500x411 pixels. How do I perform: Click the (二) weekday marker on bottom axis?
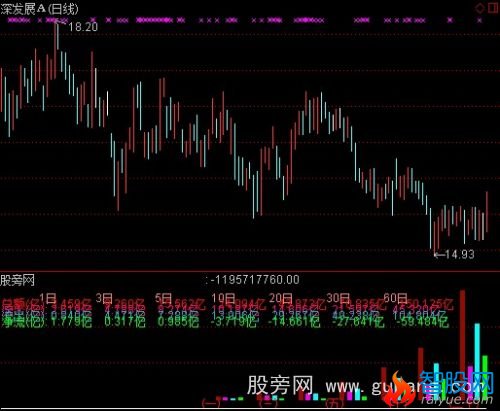[269, 403]
